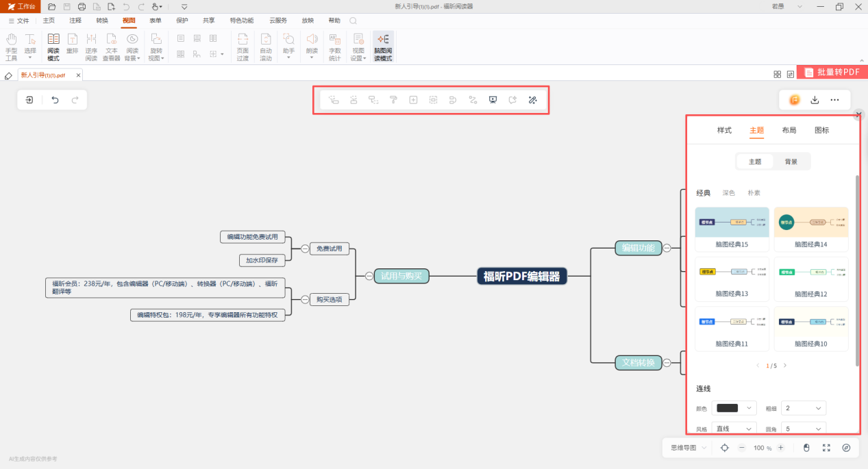Click the download icon at top right

pos(815,100)
